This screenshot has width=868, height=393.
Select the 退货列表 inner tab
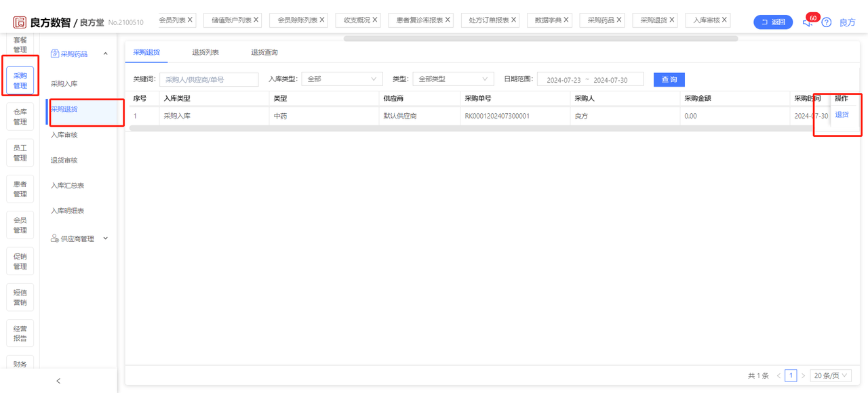tap(205, 52)
